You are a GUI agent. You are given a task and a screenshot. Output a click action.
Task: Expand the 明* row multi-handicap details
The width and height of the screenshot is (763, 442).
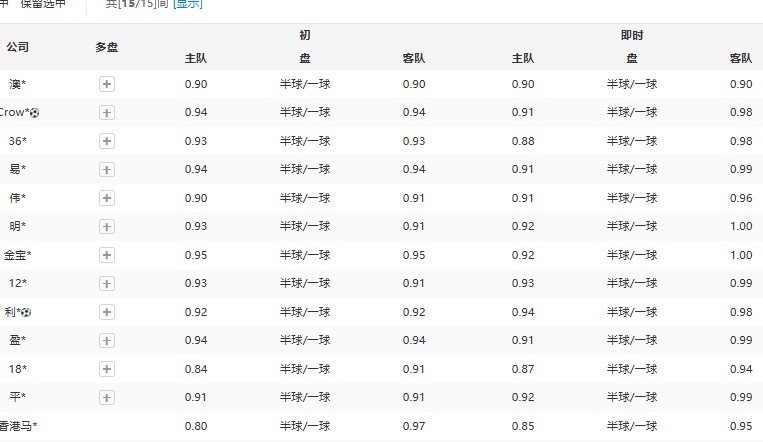pos(107,227)
